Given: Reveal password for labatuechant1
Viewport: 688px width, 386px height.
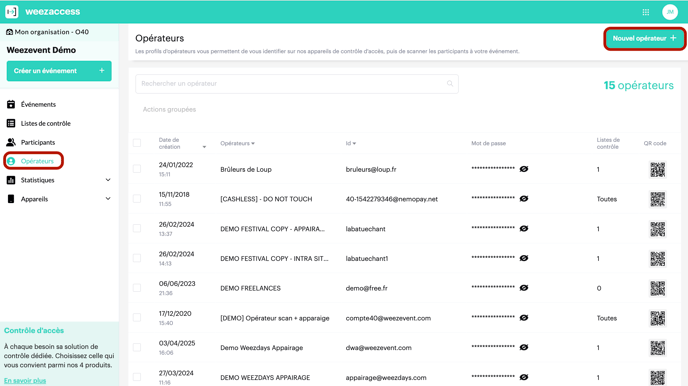Looking at the screenshot, I should 524,258.
